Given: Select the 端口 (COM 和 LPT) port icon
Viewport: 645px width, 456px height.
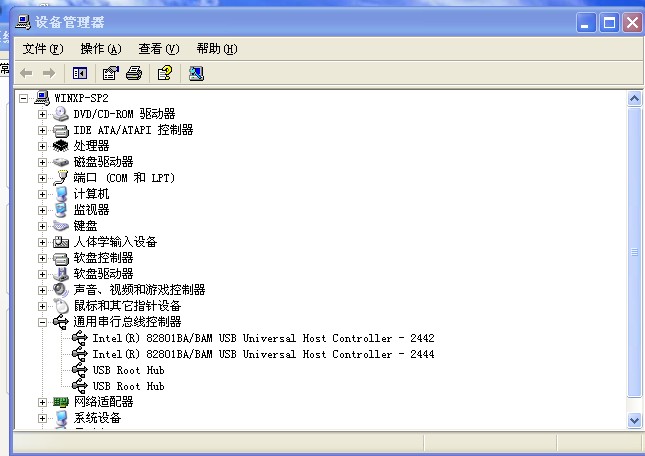Looking at the screenshot, I should click(61, 178).
